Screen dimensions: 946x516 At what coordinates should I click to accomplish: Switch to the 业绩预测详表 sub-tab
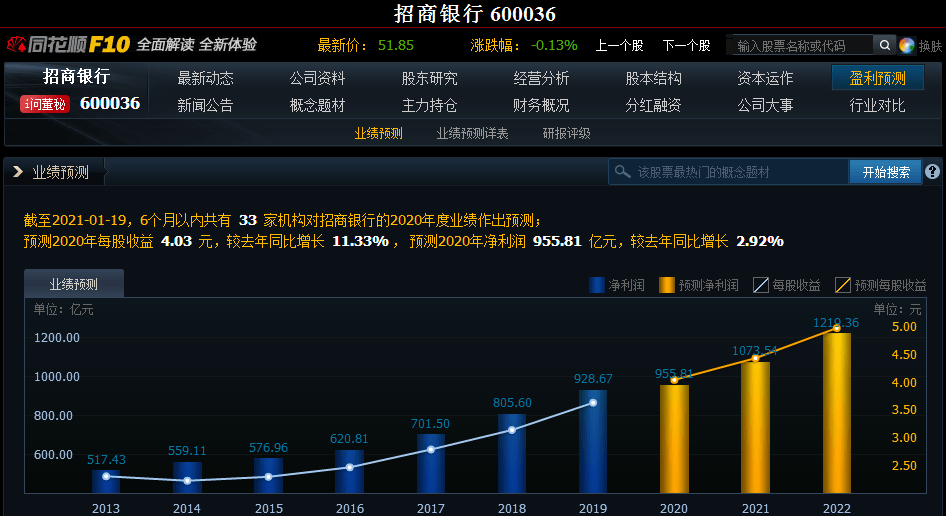[x=472, y=133]
